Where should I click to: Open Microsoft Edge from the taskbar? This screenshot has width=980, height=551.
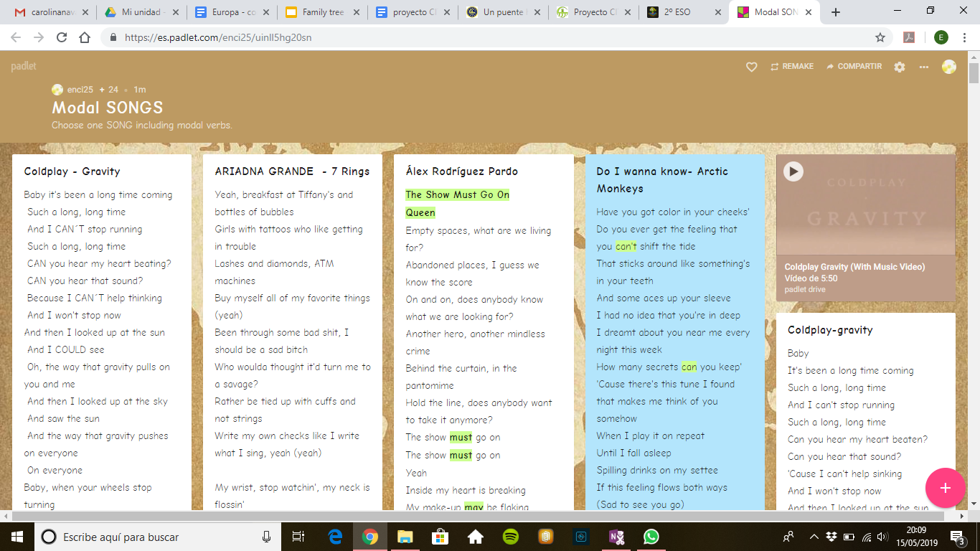335,537
